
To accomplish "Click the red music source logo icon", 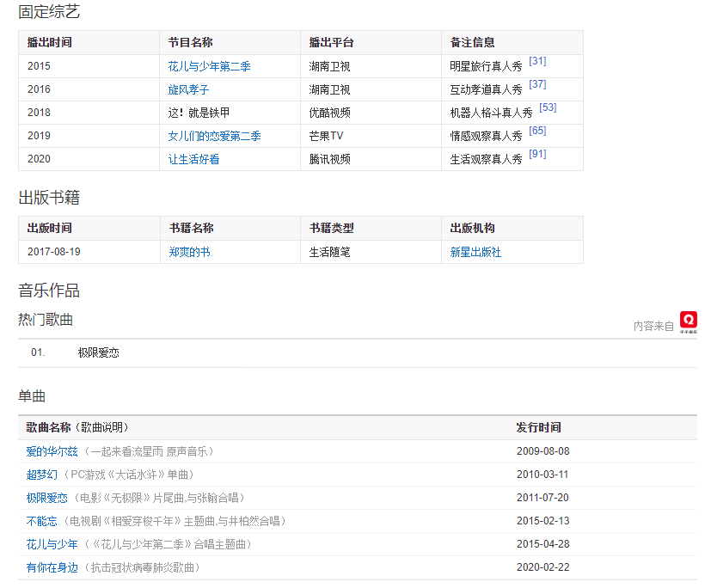I will tap(688, 321).
